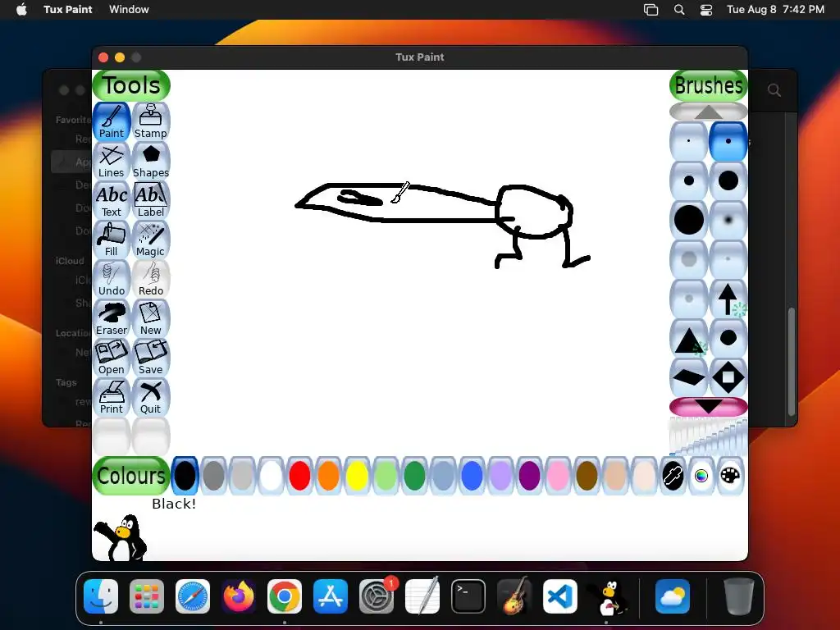Open the rainbow colour wheel
The width and height of the screenshot is (840, 630).
(x=701, y=476)
